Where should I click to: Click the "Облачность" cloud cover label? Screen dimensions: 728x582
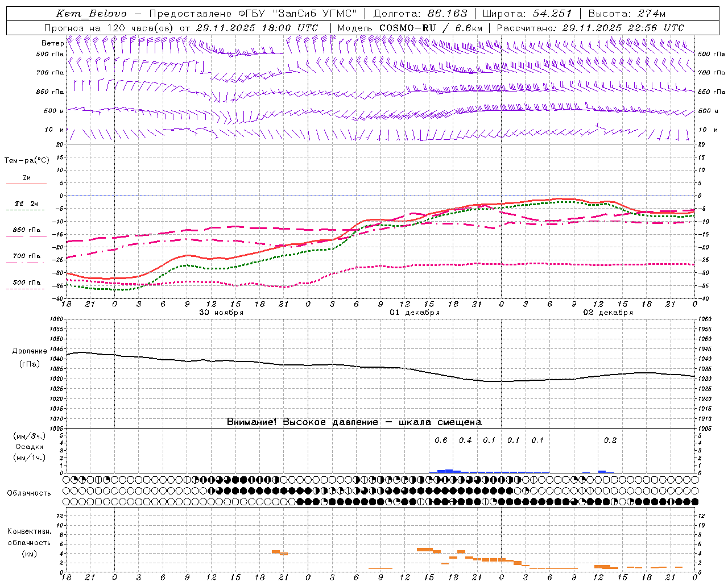tap(29, 493)
